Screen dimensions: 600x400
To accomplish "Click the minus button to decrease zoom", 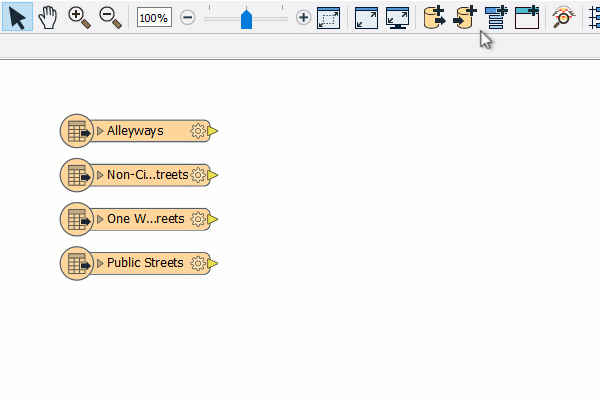I will [188, 18].
